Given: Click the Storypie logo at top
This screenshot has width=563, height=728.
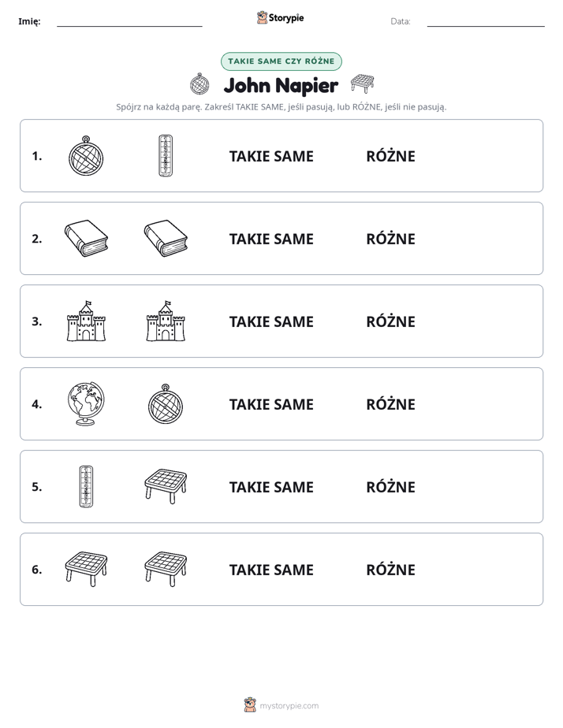Looking at the screenshot, I should tap(280, 17).
